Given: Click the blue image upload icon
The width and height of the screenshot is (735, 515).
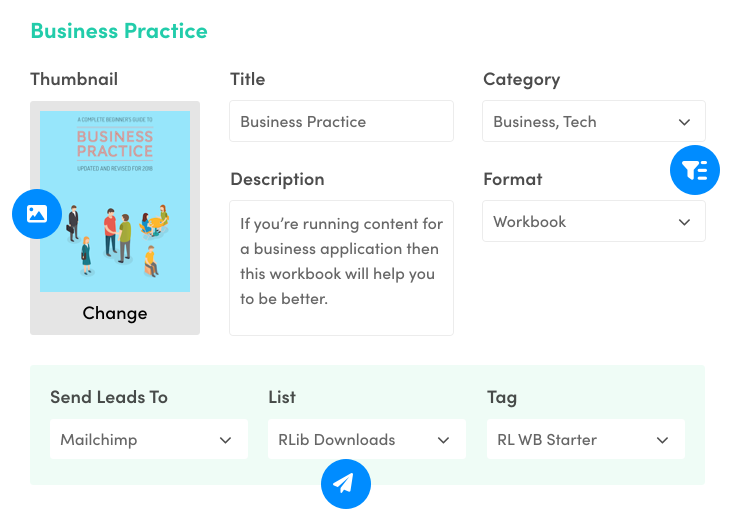Looking at the screenshot, I should [37, 213].
